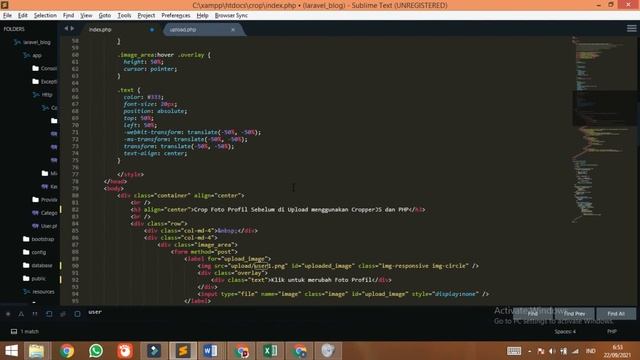Go to previous tab with left arrow
Viewport: 640px width, 360px height.
point(66,29)
